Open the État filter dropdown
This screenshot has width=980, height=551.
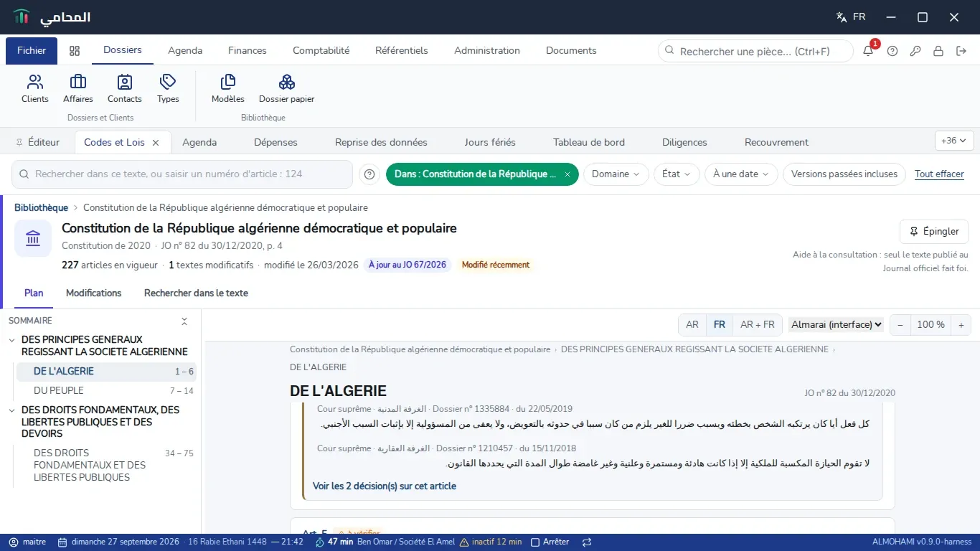point(677,174)
